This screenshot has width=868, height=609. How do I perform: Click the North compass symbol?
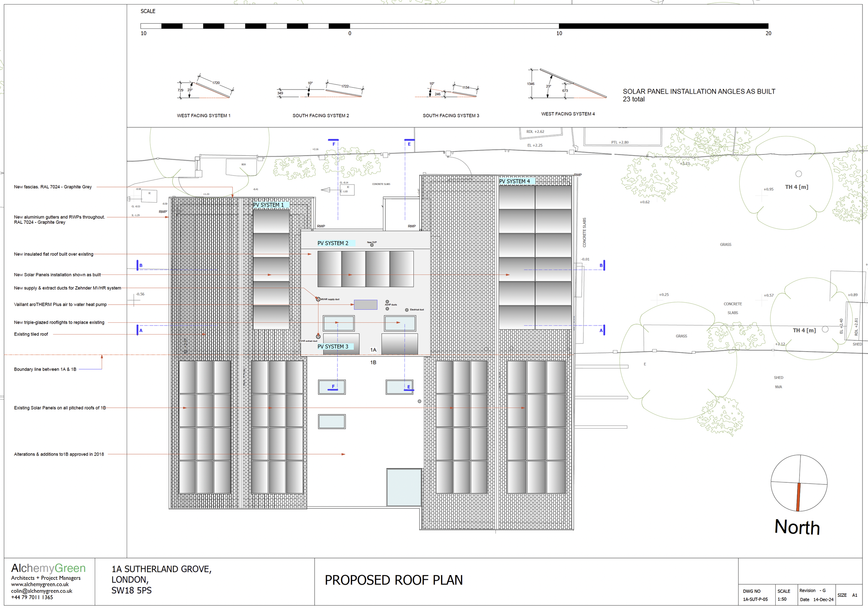(799, 483)
